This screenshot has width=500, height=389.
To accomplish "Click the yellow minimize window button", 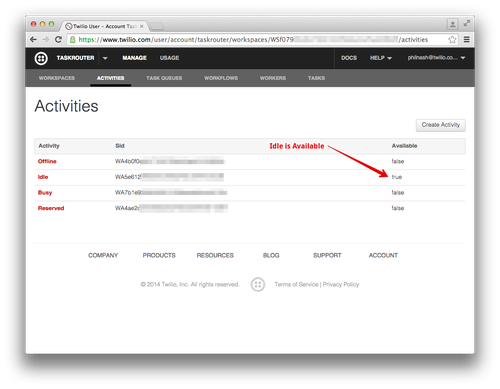I will (x=42, y=24).
